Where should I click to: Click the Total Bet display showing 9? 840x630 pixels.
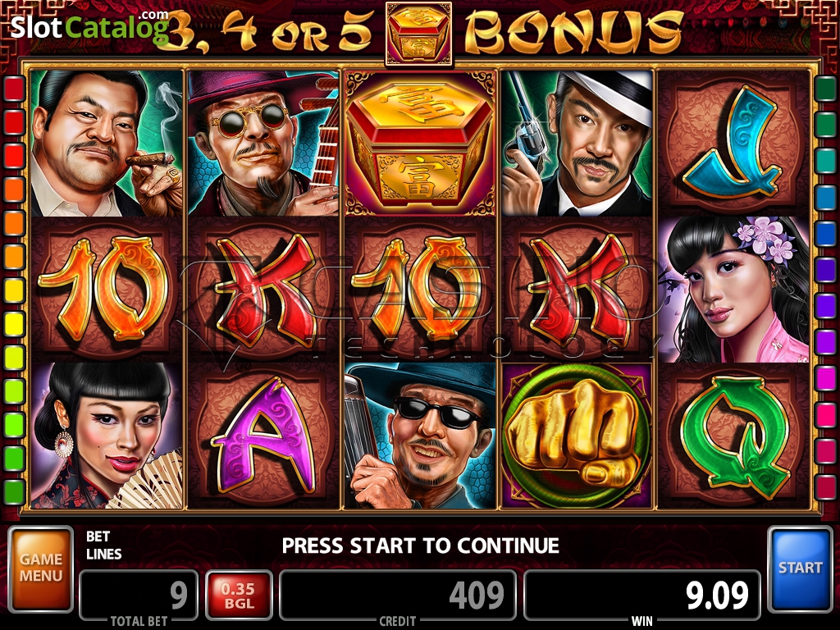(139, 596)
